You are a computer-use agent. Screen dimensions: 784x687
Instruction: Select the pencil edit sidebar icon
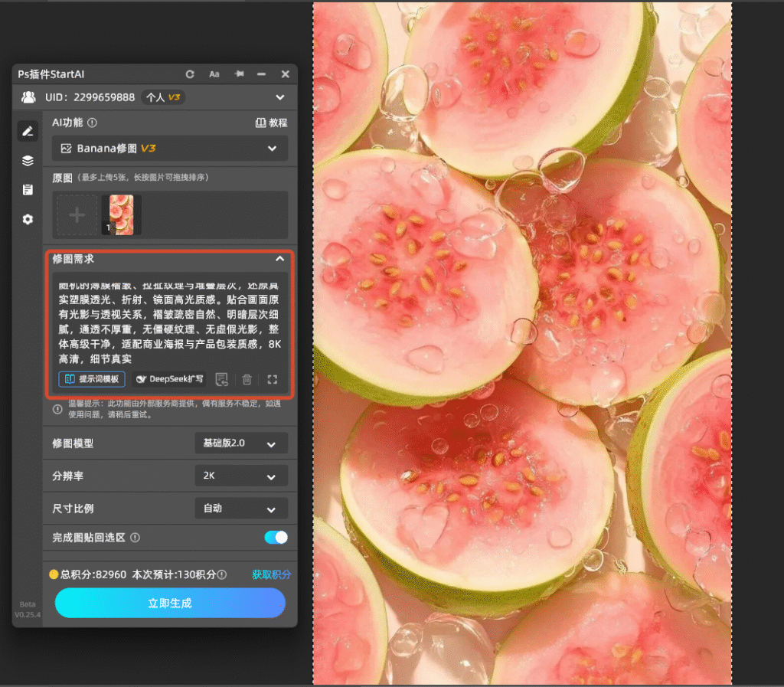coord(28,131)
